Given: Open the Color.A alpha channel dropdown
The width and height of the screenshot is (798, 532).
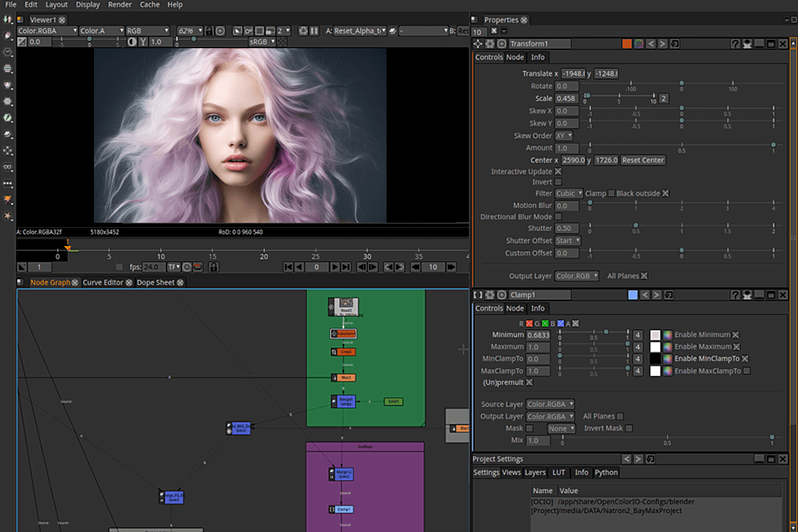Looking at the screenshot, I should (101, 31).
